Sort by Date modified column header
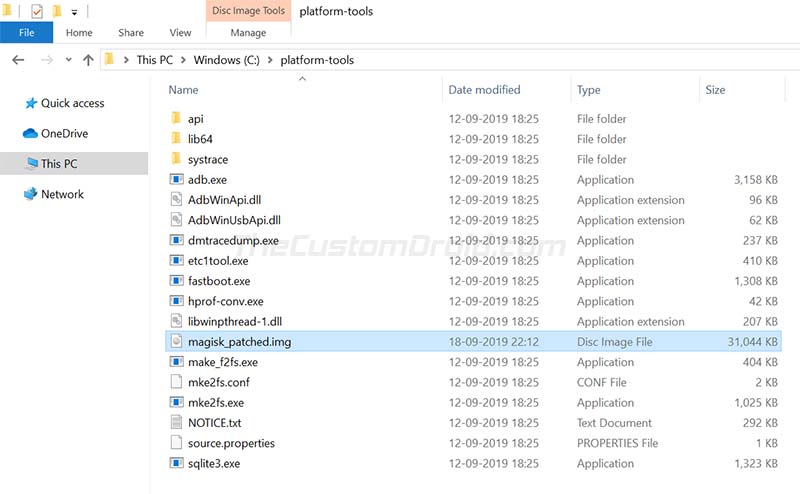800x494 pixels. click(484, 90)
